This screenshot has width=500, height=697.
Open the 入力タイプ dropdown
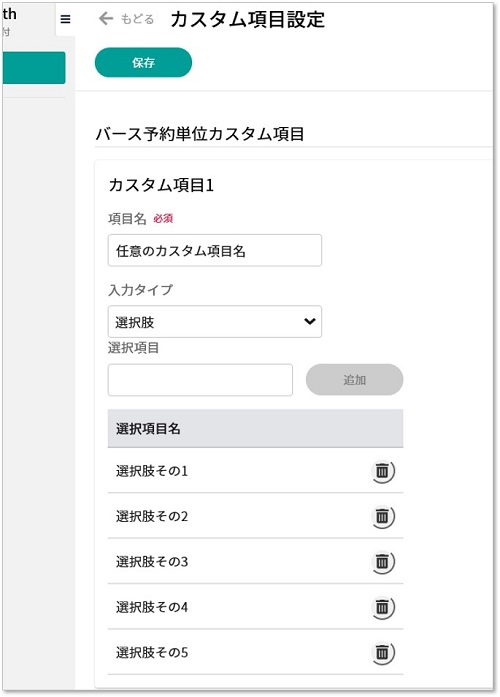coord(215,321)
